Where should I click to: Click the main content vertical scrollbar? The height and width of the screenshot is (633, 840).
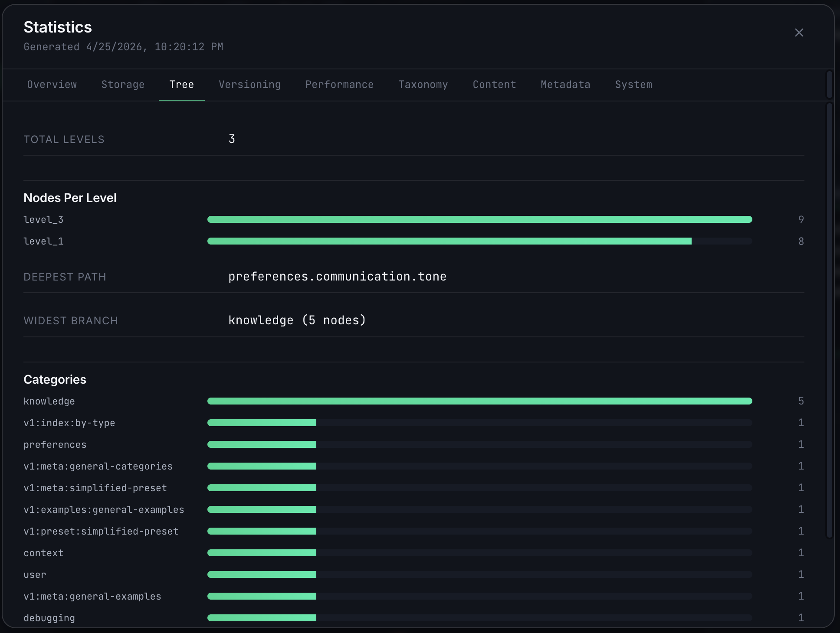(x=829, y=321)
